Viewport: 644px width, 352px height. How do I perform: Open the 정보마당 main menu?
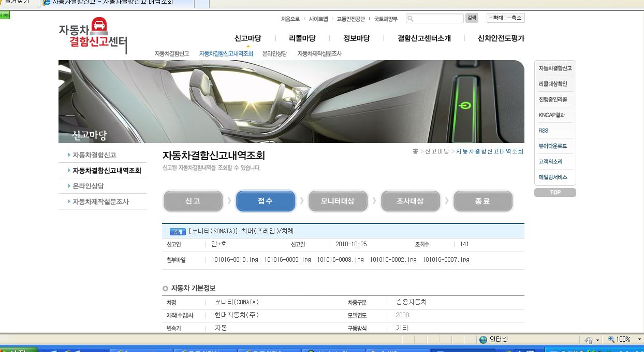(356, 38)
